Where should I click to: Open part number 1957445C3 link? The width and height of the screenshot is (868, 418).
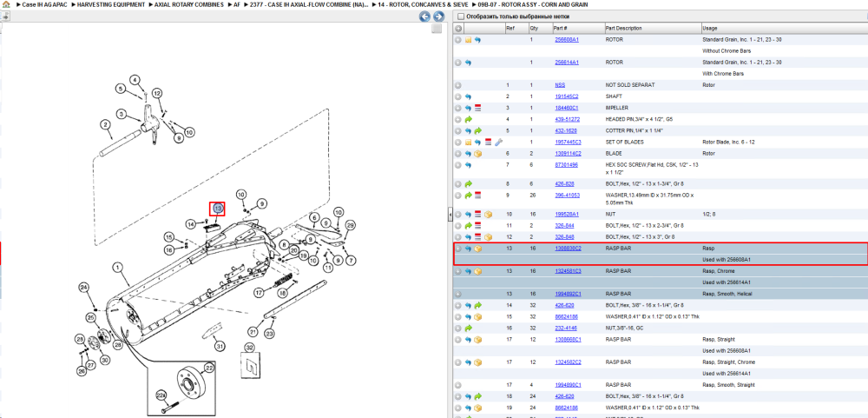(x=568, y=143)
